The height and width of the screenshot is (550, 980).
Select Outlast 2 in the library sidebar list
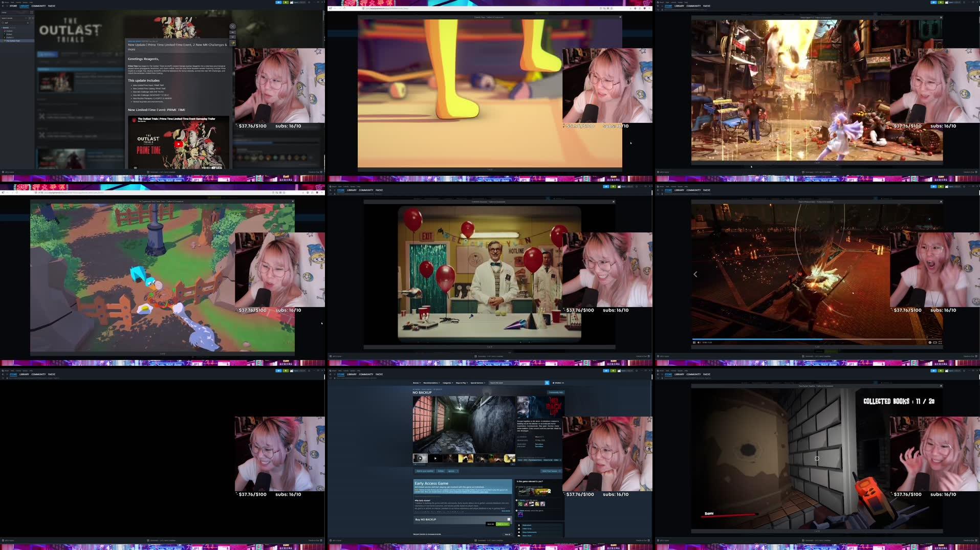point(10,37)
